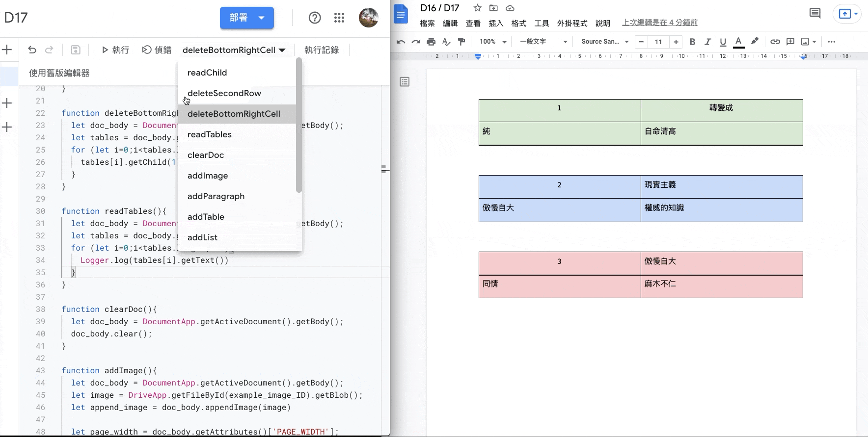Image resolution: width=868 pixels, height=437 pixels.
Task: Open the 外掛程式 menu in Docs
Action: (x=572, y=23)
